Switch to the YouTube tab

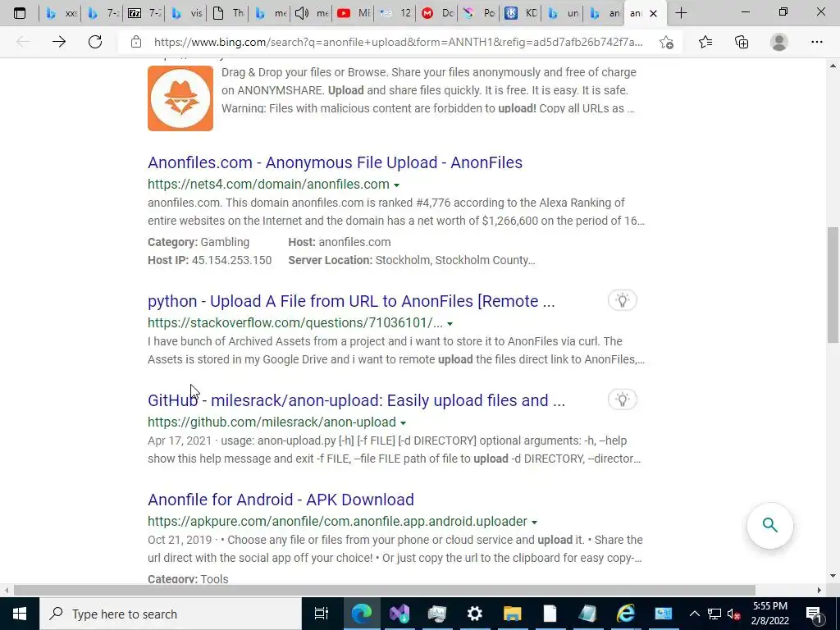(x=354, y=13)
